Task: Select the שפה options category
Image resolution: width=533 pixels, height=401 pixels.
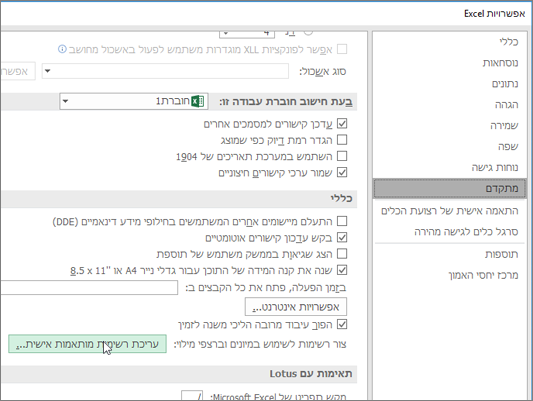Action: point(508,146)
